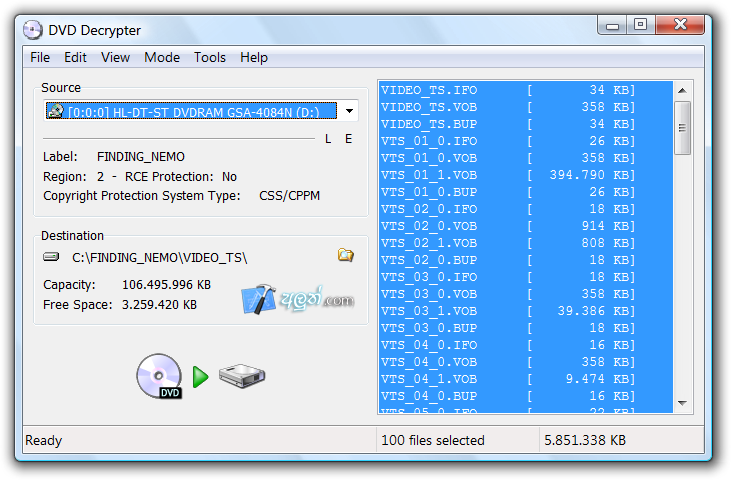Viewport: 731px width, 480px height.
Task: Click the Free Space value 3.259.420 KB
Action: (159, 305)
